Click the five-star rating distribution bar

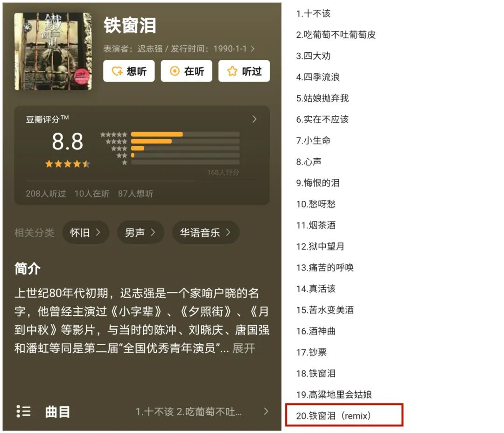pyautogui.click(x=185, y=134)
